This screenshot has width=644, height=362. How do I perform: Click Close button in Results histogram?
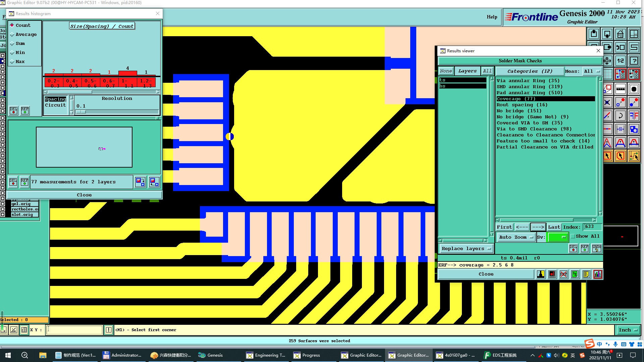click(84, 195)
